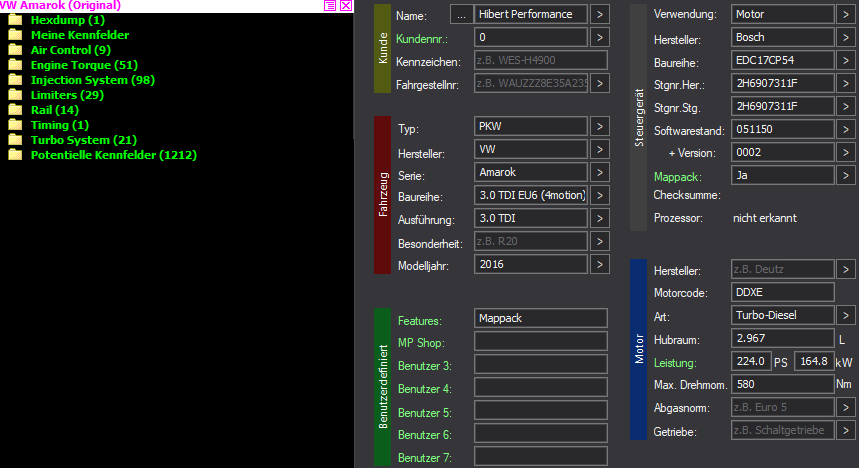Click the Motorcode field showing DDXE

coord(783,292)
